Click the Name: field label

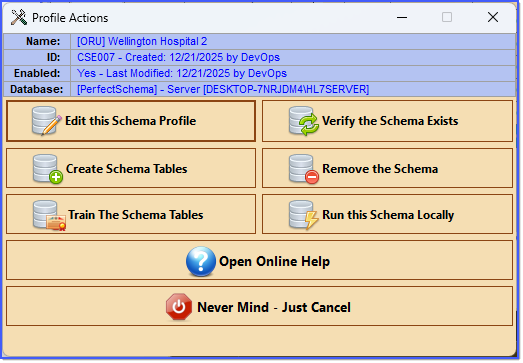[x=43, y=41]
